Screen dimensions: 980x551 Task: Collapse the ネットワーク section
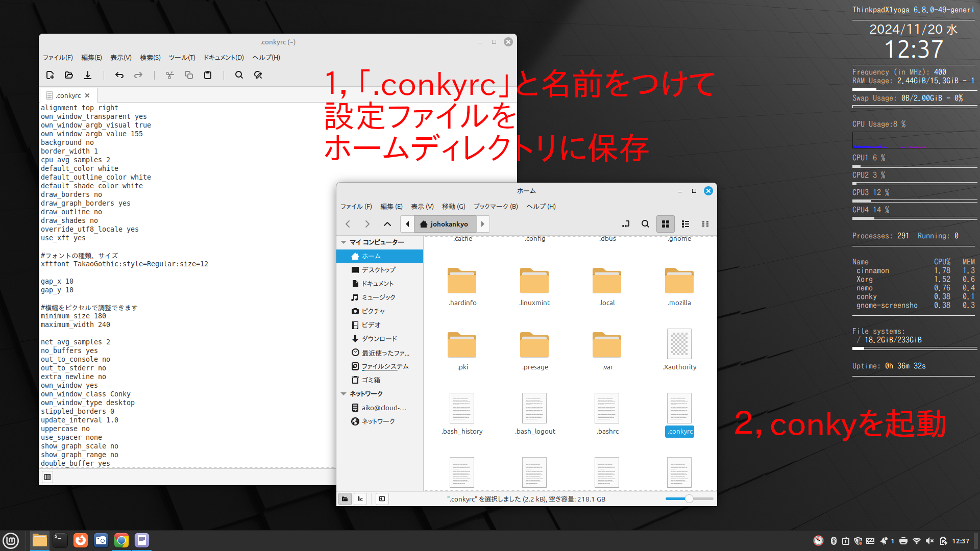click(343, 393)
